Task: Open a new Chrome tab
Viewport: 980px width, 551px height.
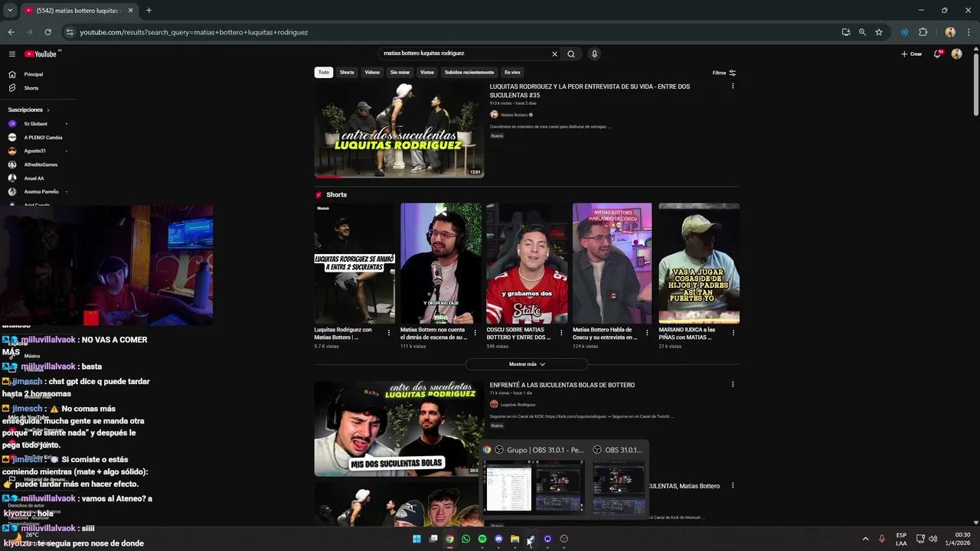Action: 149,10
